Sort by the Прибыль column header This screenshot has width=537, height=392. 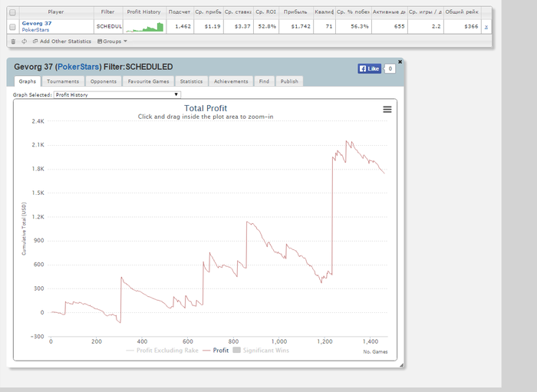pos(295,12)
